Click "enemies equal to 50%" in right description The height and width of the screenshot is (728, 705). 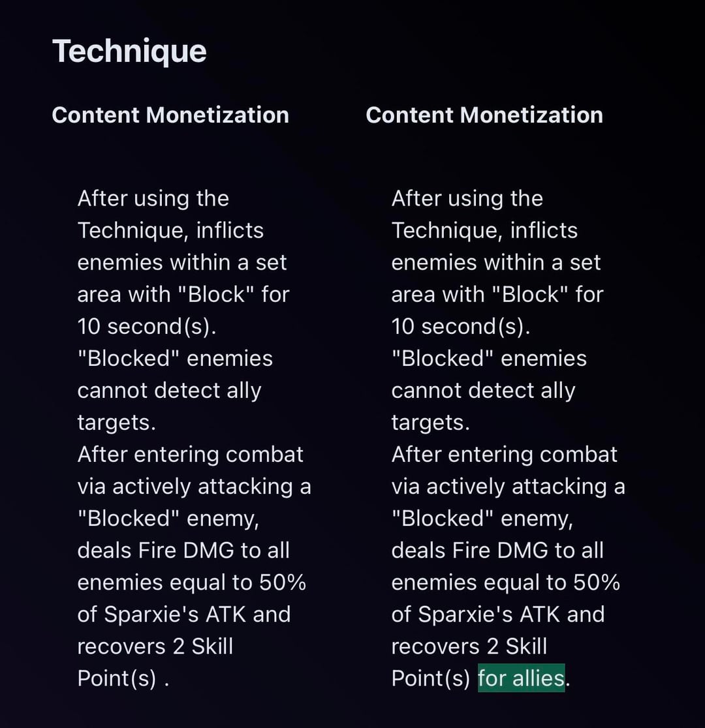point(505,582)
